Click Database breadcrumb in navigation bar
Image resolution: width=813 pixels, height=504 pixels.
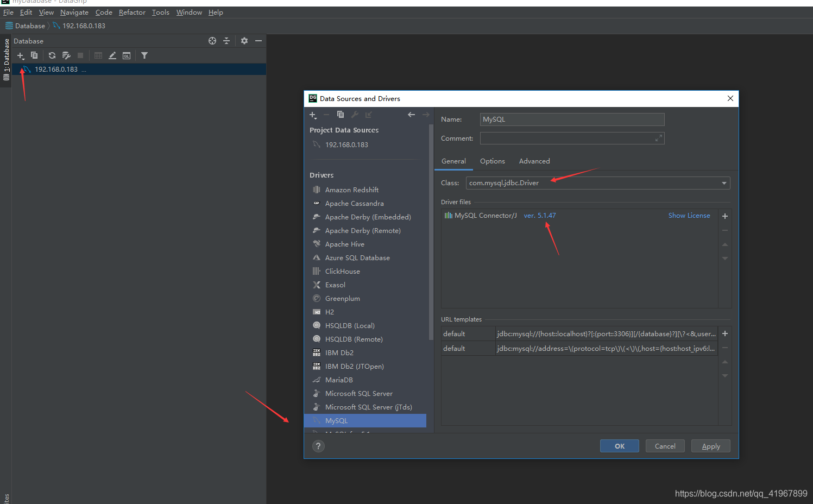(25, 26)
